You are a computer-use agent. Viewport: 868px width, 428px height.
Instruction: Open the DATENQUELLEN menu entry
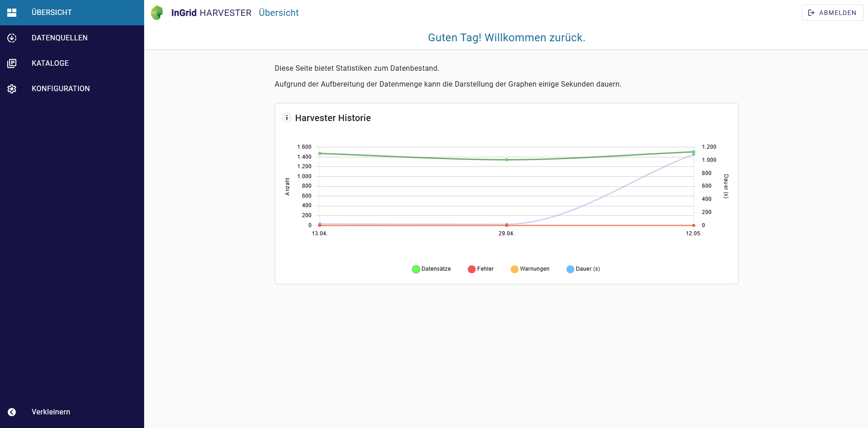click(72, 38)
